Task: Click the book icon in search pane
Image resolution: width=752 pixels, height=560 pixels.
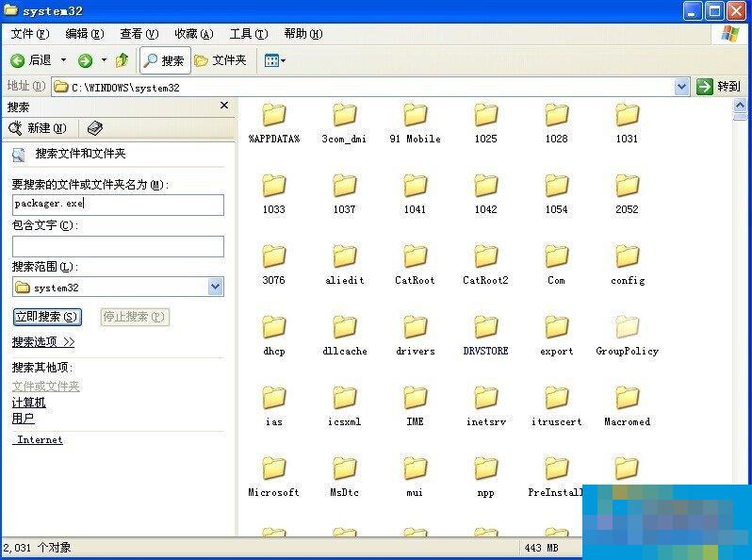Action: tap(95, 128)
